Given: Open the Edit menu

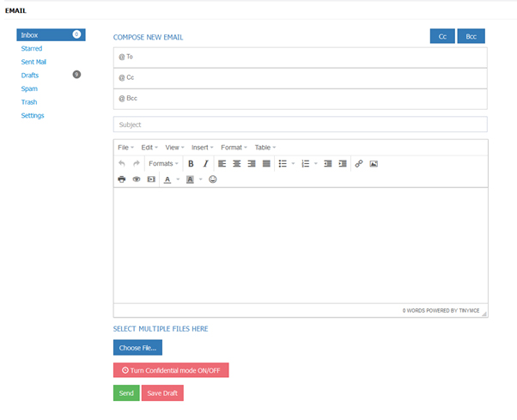Looking at the screenshot, I should point(149,148).
